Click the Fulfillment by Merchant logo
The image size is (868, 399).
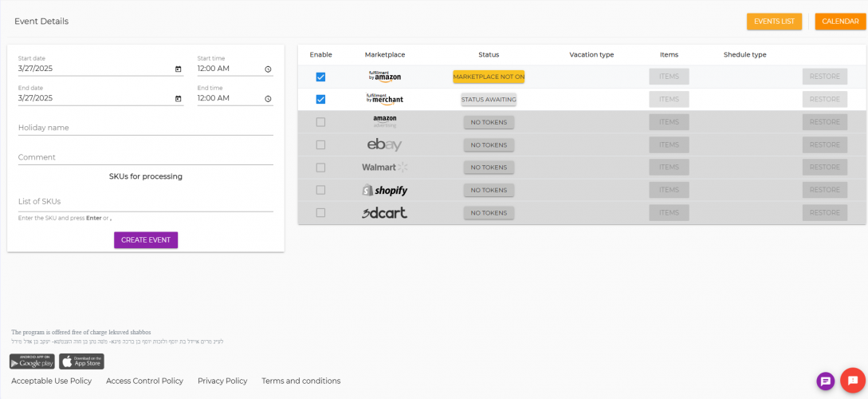(385, 99)
